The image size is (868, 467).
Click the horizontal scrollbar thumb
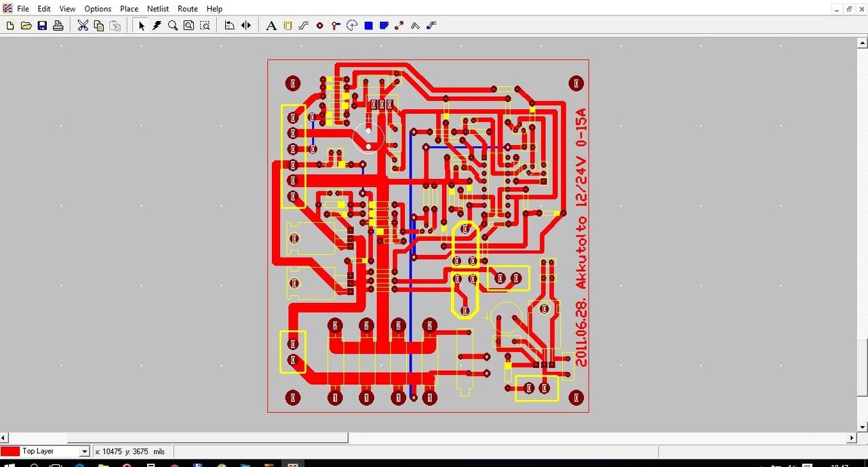click(x=208, y=438)
